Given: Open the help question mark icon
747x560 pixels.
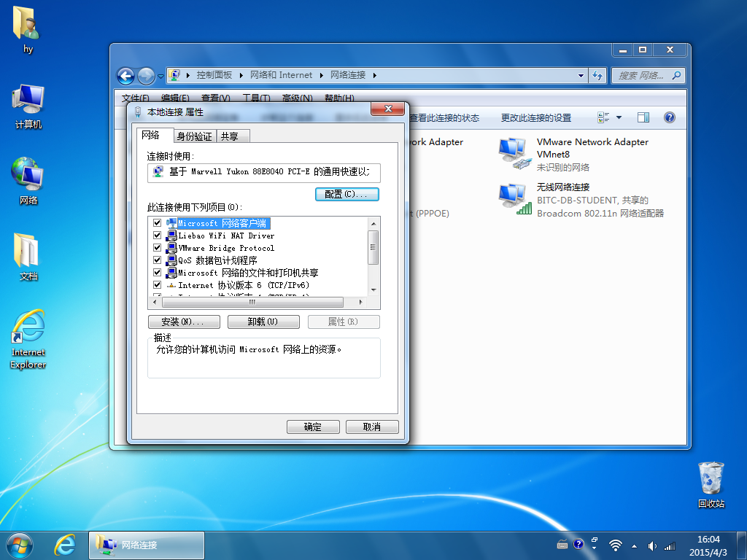Looking at the screenshot, I should tap(670, 117).
